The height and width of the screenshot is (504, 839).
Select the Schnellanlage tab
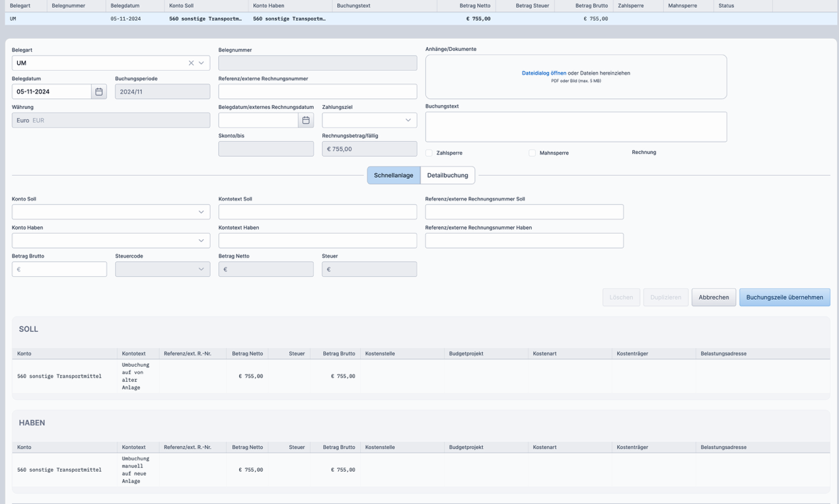tap(394, 175)
